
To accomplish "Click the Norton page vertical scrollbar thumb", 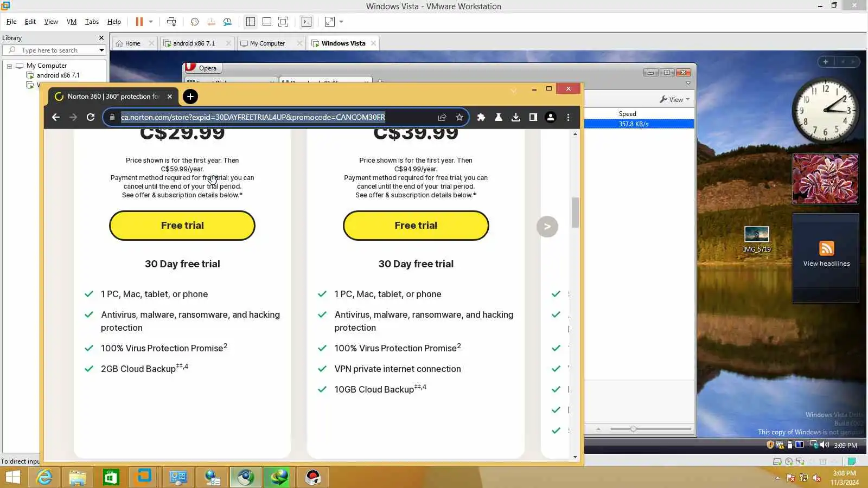I will [575, 213].
